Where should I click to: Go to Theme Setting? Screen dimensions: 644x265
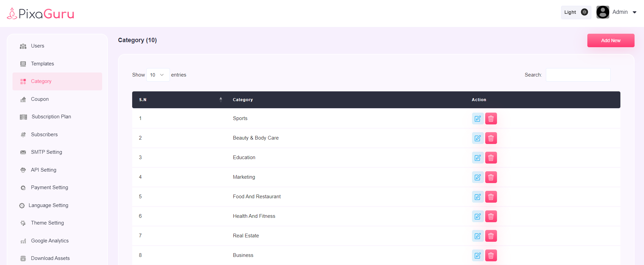[57, 223]
